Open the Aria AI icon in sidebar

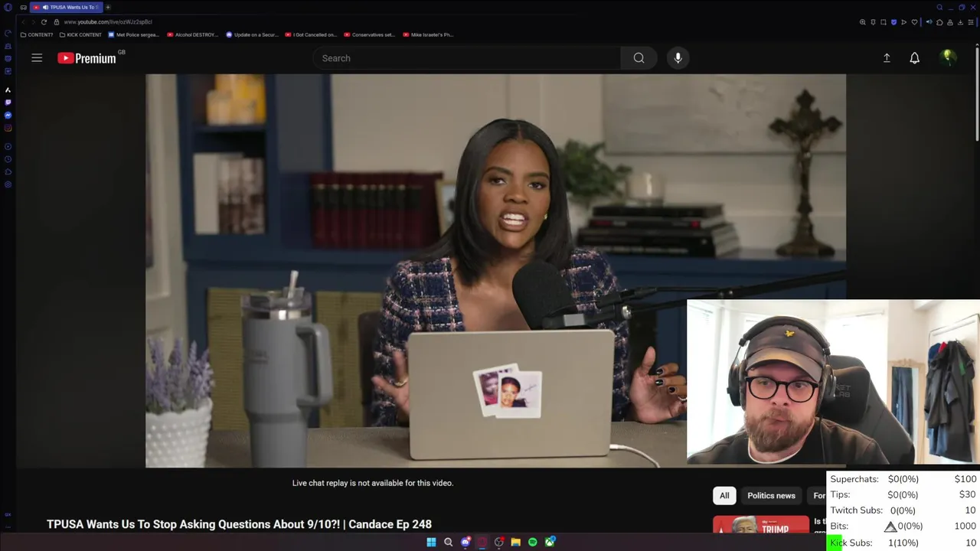coord(8,90)
